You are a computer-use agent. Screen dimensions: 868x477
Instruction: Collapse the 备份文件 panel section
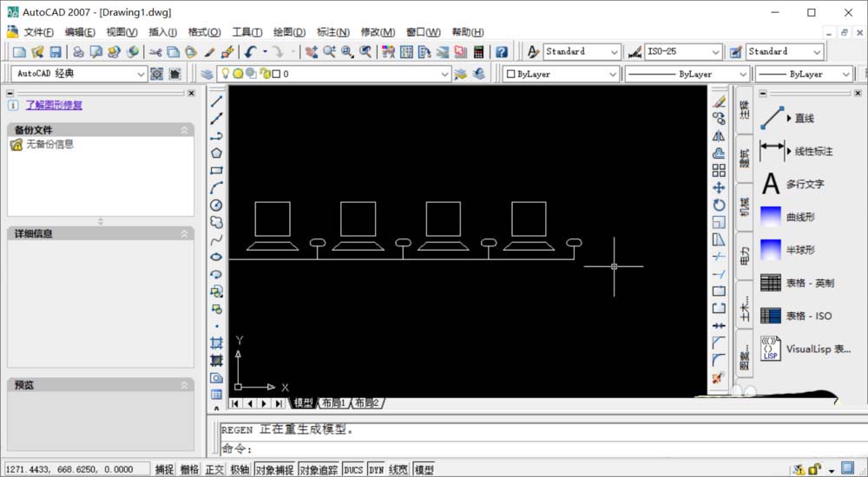tap(184, 130)
